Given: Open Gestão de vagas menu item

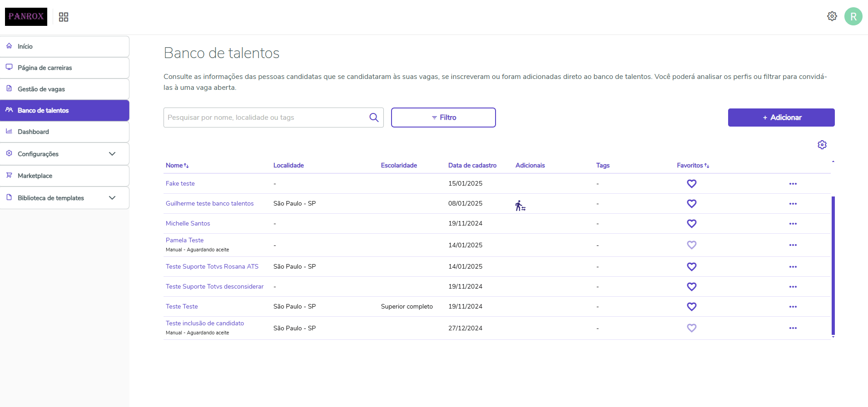Looking at the screenshot, I should [x=64, y=89].
